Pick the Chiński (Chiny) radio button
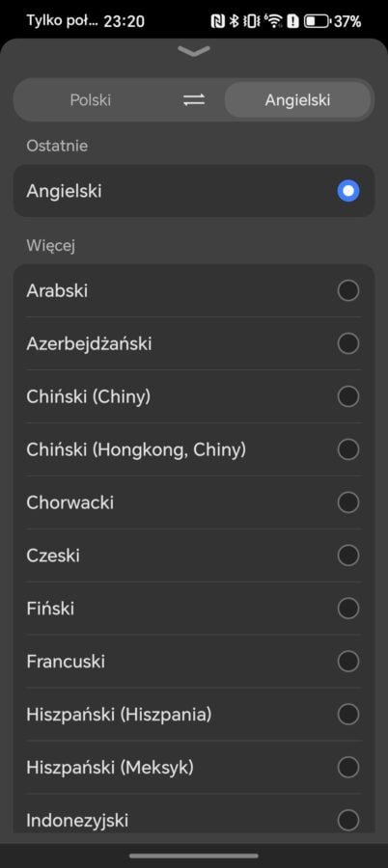 click(x=348, y=397)
